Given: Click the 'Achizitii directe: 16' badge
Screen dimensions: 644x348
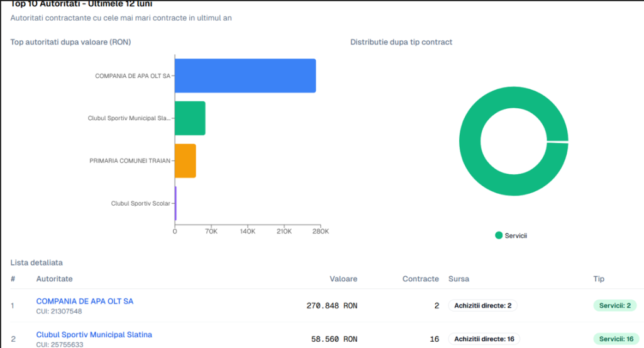Looking at the screenshot, I should coord(484,339).
